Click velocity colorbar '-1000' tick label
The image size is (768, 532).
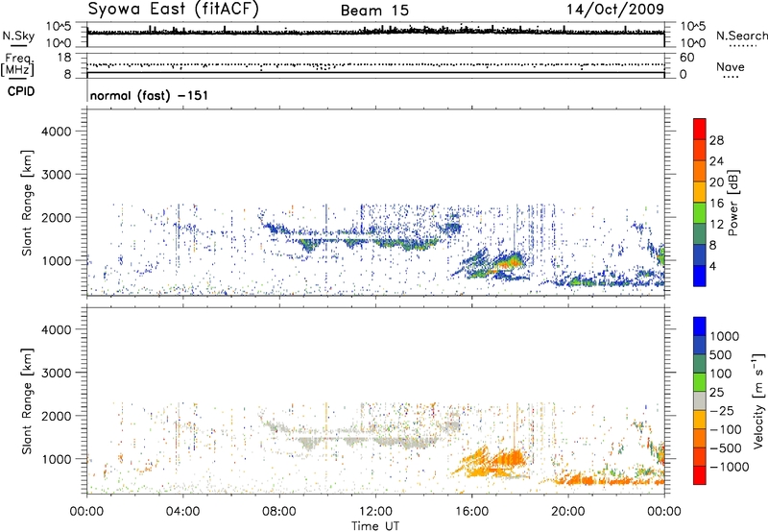(730, 467)
